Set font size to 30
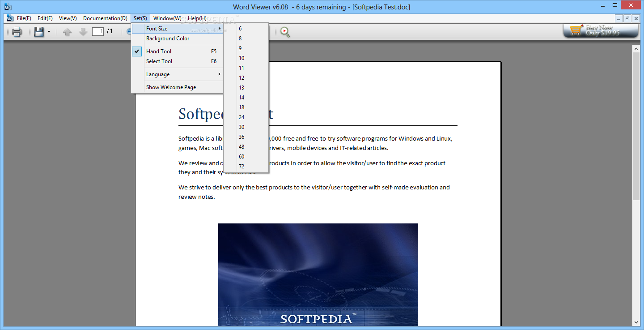Image resolution: width=644 pixels, height=330 pixels. click(246, 127)
